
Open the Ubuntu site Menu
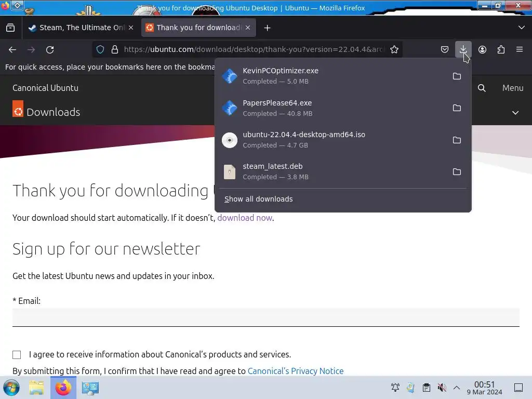[513, 88]
